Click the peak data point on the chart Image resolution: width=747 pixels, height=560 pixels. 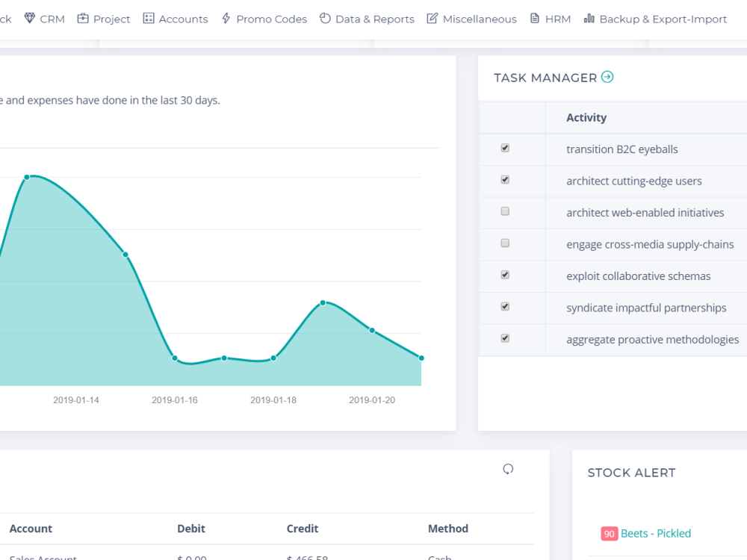tap(27, 177)
